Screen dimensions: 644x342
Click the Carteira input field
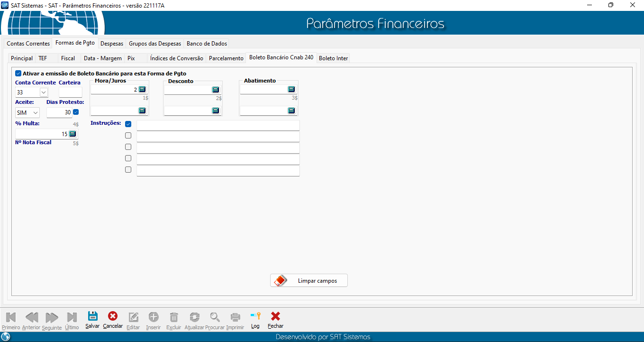(70, 92)
